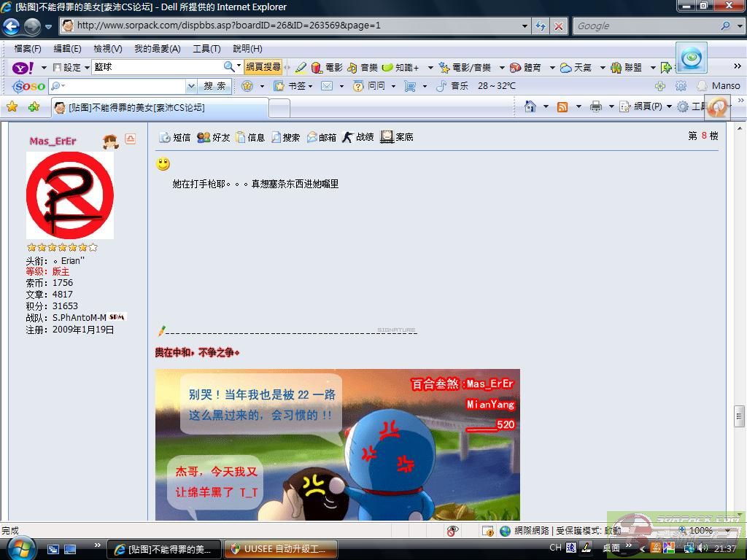The image size is (747, 560).
Task: Click the Home page icon
Action: pyautogui.click(x=530, y=106)
